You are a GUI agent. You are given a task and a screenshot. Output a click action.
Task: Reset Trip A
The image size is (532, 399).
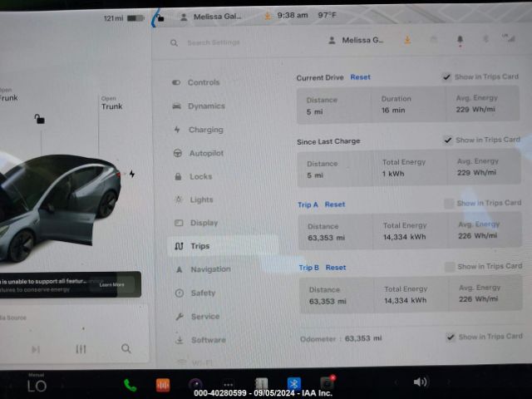[334, 204]
